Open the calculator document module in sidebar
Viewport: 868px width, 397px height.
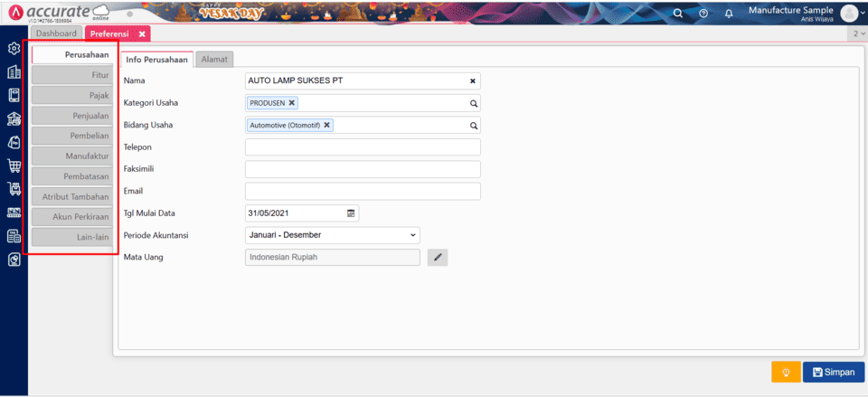14,236
